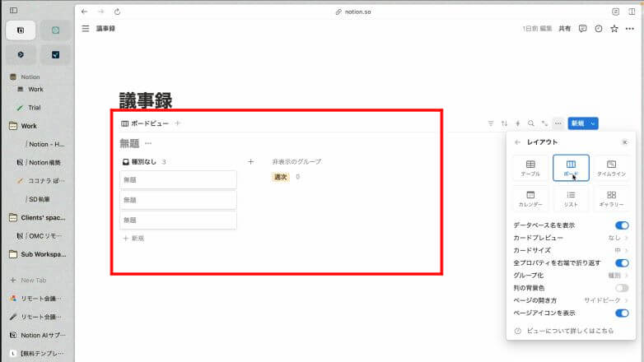Open the page more options menu

pos(630,28)
